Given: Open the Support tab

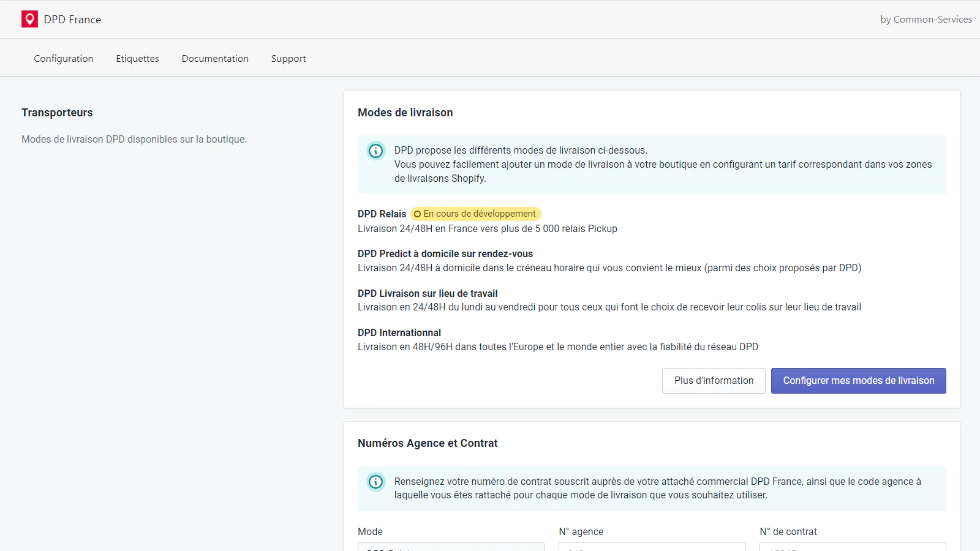Looking at the screenshot, I should pos(288,58).
